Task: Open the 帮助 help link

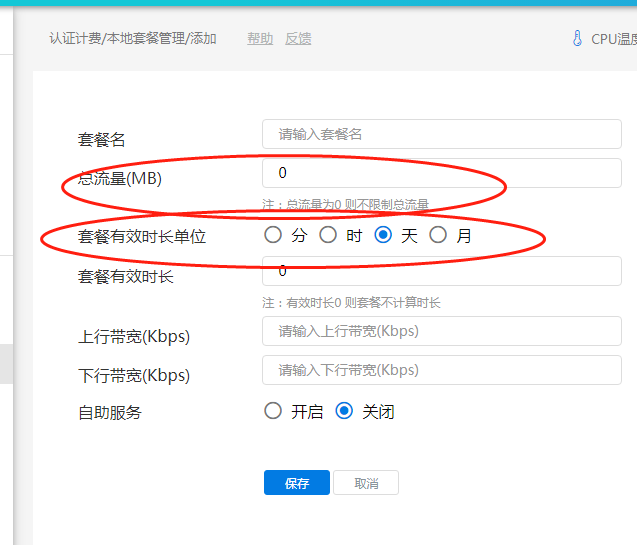Action: [260, 39]
